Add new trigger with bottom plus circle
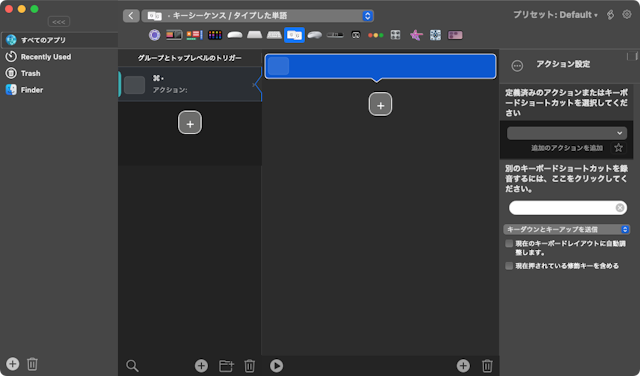Viewport: 640px width, 376px height. pos(201,366)
